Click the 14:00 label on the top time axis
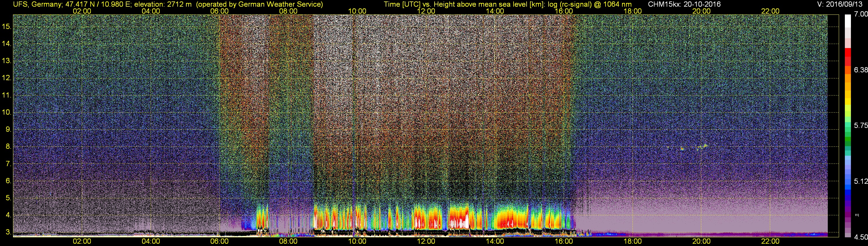The height and width of the screenshot is (246, 868). coord(495,11)
